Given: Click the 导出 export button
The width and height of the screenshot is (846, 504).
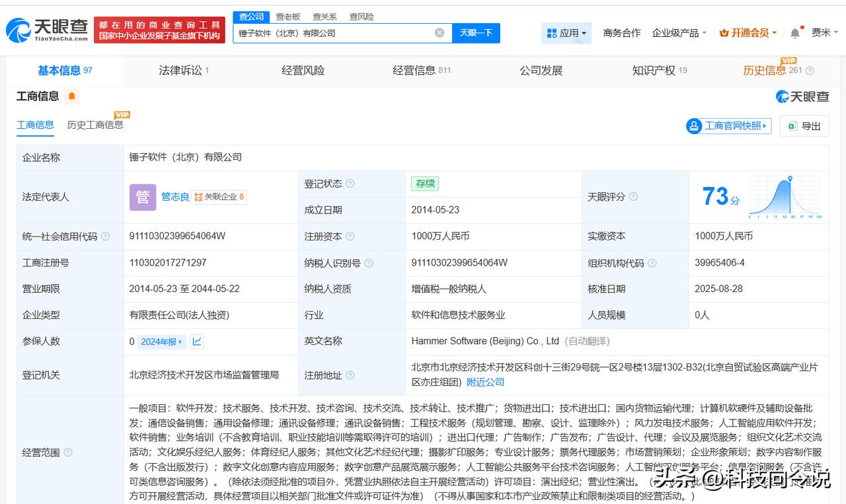Looking at the screenshot, I should click(804, 126).
